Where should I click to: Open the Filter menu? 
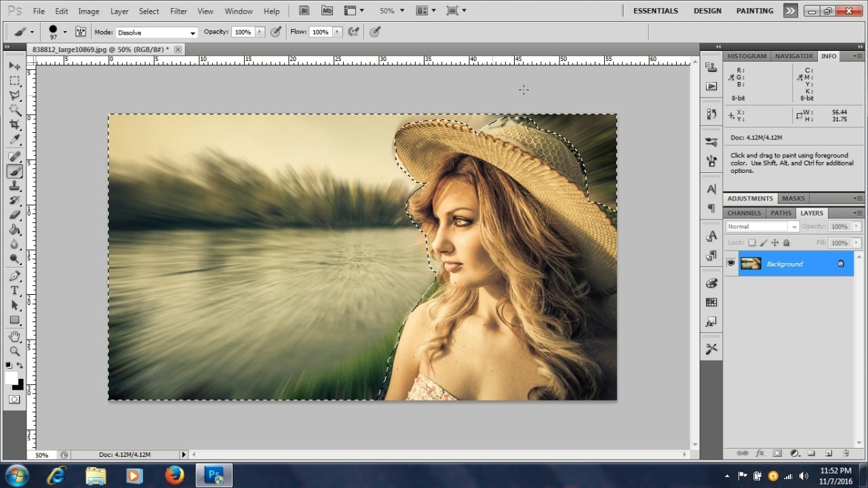click(x=178, y=12)
